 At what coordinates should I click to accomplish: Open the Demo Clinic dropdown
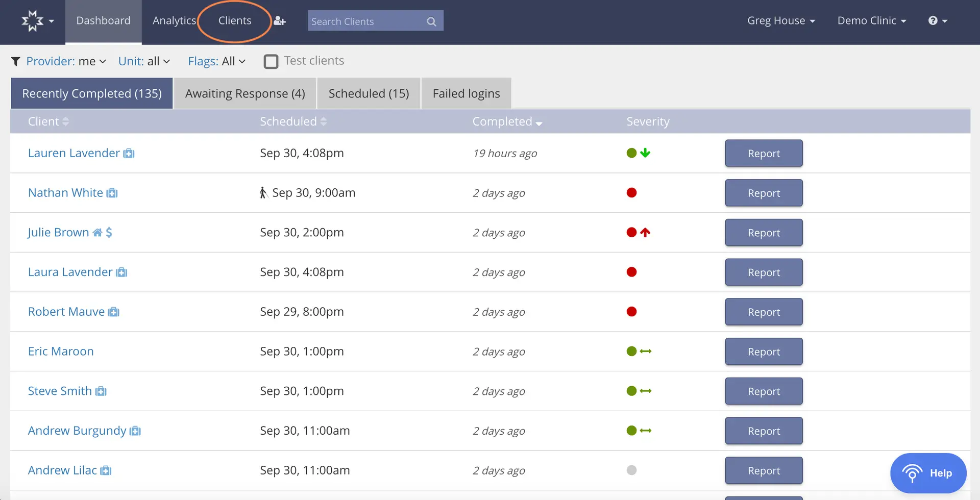point(871,20)
